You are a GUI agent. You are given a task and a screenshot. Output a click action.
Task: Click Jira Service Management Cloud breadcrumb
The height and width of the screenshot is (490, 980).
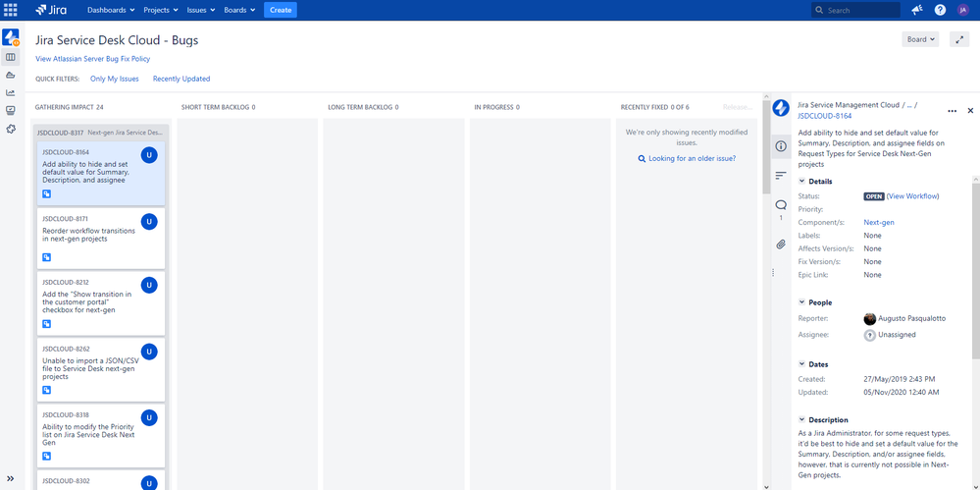849,105
